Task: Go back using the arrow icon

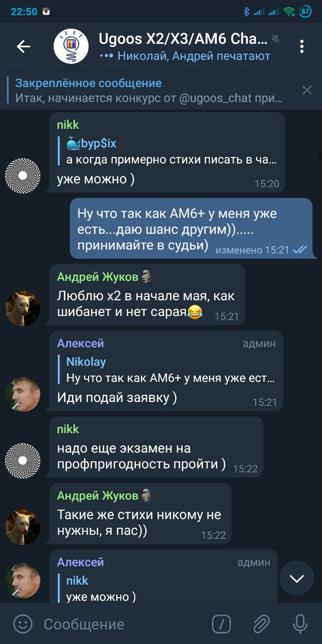Action: coord(23,47)
